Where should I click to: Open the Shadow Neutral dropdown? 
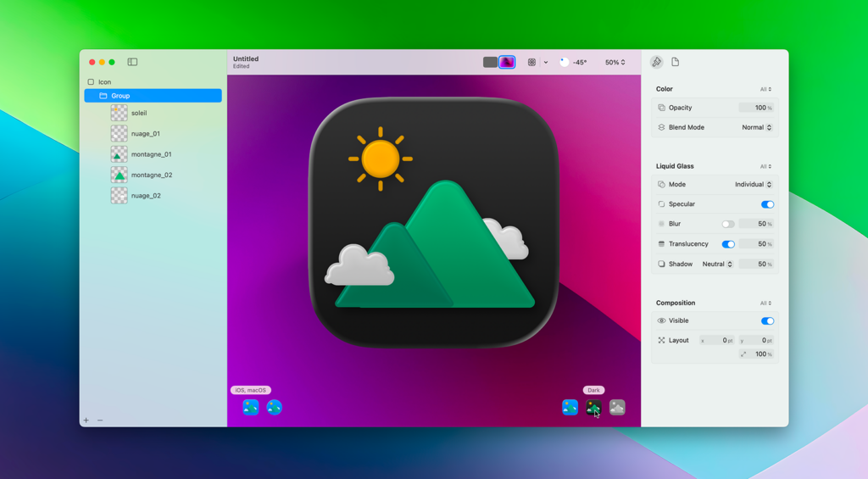(717, 264)
